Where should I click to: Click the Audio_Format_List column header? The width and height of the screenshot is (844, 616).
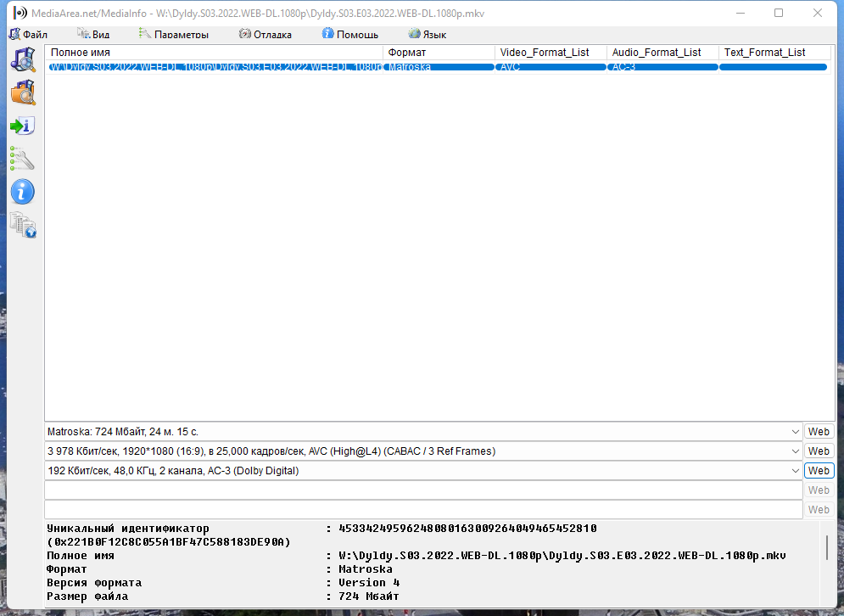pos(662,53)
